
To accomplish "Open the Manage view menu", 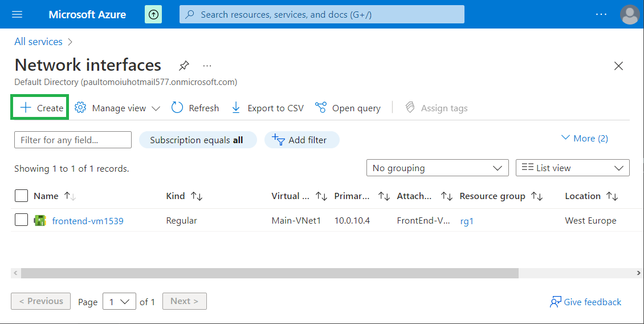I will point(117,108).
